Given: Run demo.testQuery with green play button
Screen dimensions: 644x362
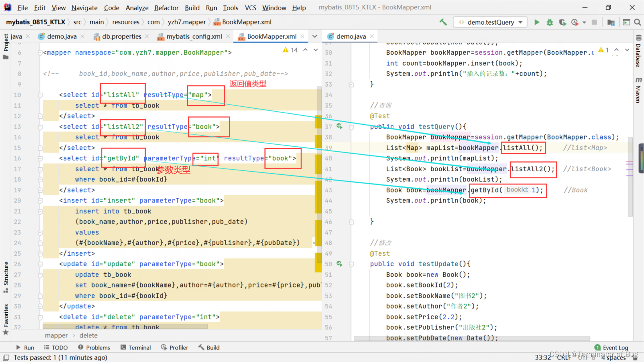Looking at the screenshot, I should tap(537, 22).
